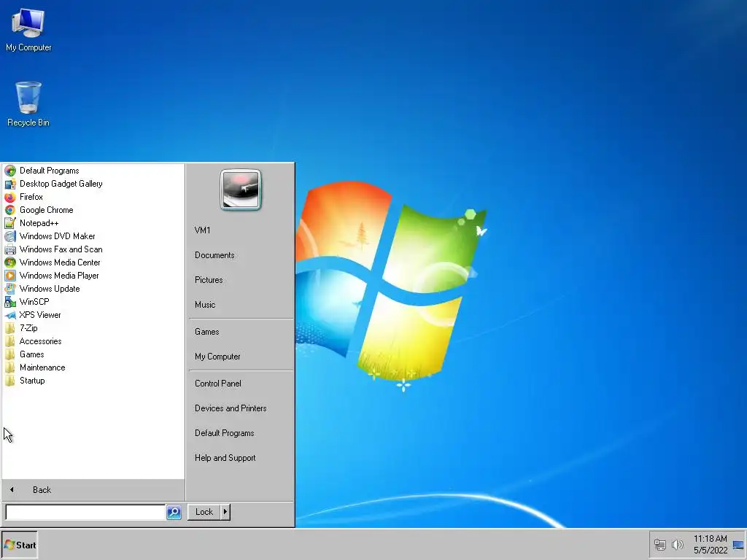Click the Default Programs icon in programs list
The height and width of the screenshot is (560, 747).
tap(10, 171)
